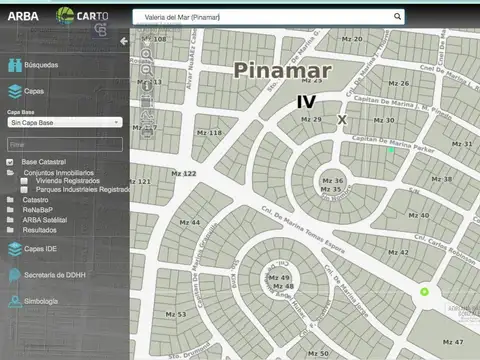The width and height of the screenshot is (480, 360).
Task: Click the Mz 29 block label
Action: pyautogui.click(x=311, y=119)
